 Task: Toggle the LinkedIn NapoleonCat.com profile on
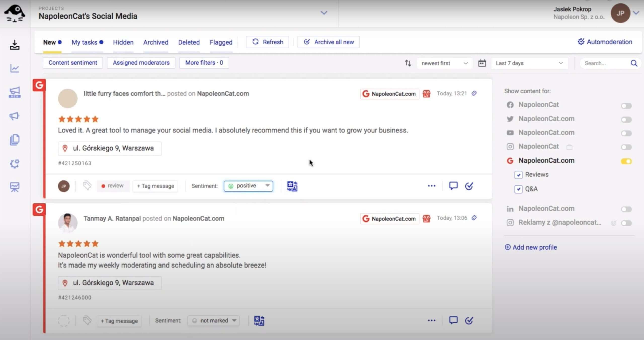click(626, 209)
